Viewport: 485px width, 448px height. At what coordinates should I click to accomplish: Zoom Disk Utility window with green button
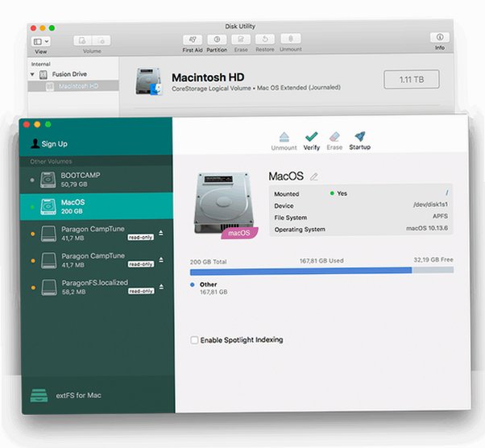click(x=52, y=28)
